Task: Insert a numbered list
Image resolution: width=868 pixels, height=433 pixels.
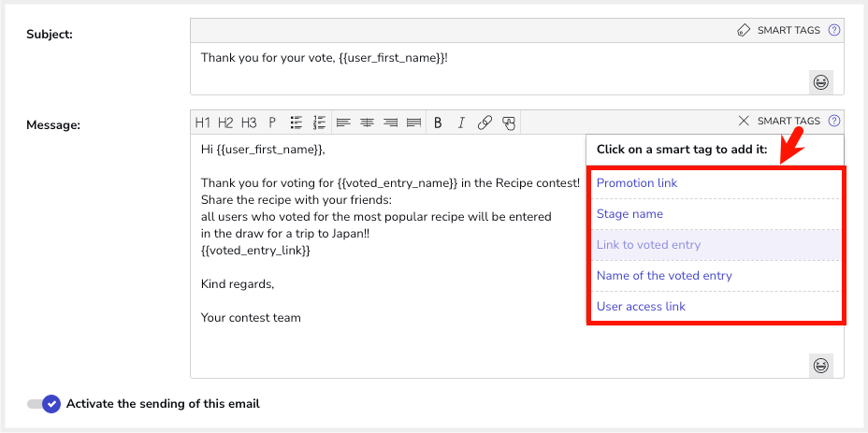Action: pos(319,123)
